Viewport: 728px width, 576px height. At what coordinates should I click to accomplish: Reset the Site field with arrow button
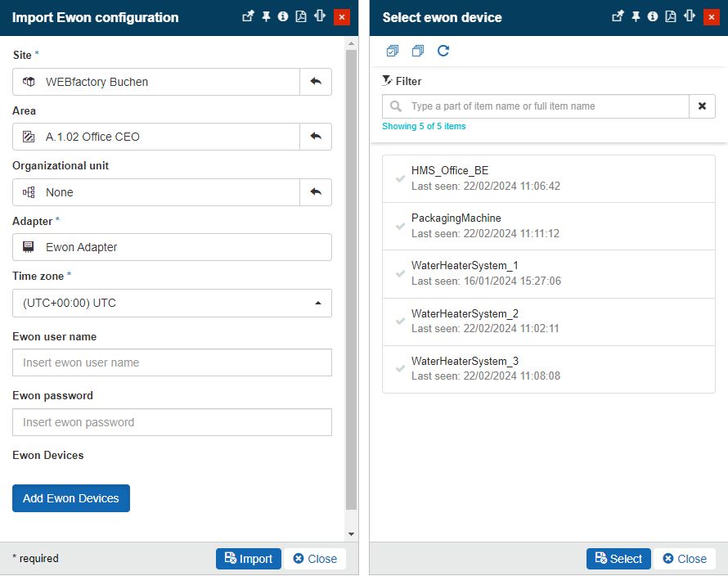pyautogui.click(x=316, y=82)
